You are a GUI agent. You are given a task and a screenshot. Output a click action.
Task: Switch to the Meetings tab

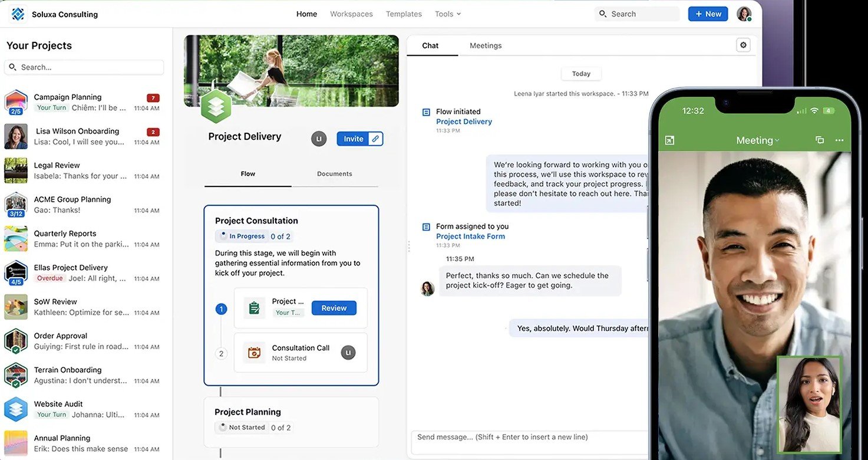[x=486, y=45]
